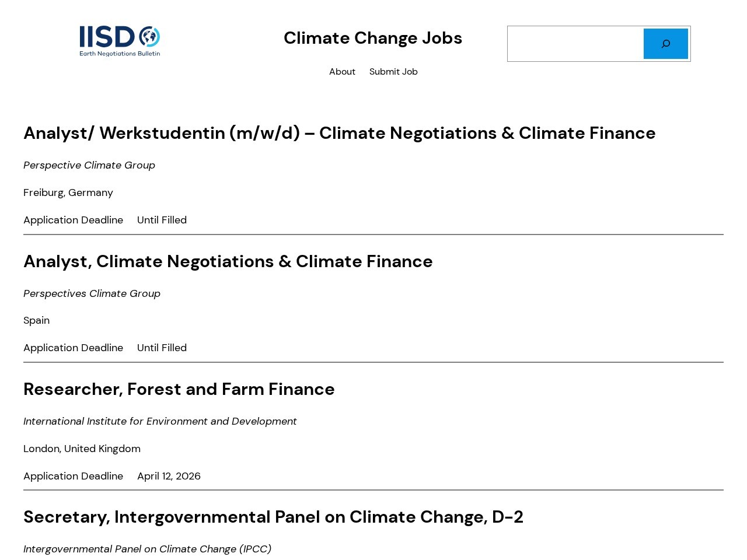View Researcher, Forest and Farm Finance job
This screenshot has width=747, height=560.
(x=179, y=389)
